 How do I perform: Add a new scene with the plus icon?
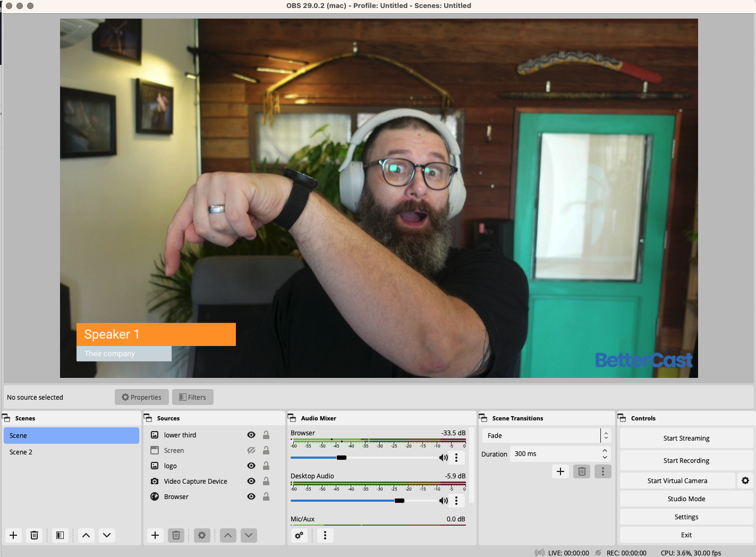13,535
